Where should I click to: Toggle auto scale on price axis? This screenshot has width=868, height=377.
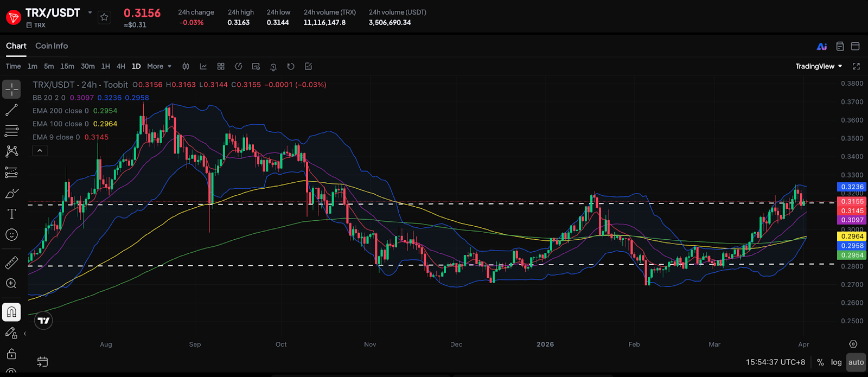856,362
